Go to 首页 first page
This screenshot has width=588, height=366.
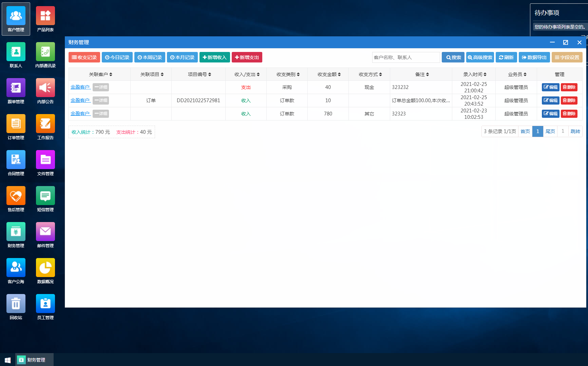[x=525, y=131]
